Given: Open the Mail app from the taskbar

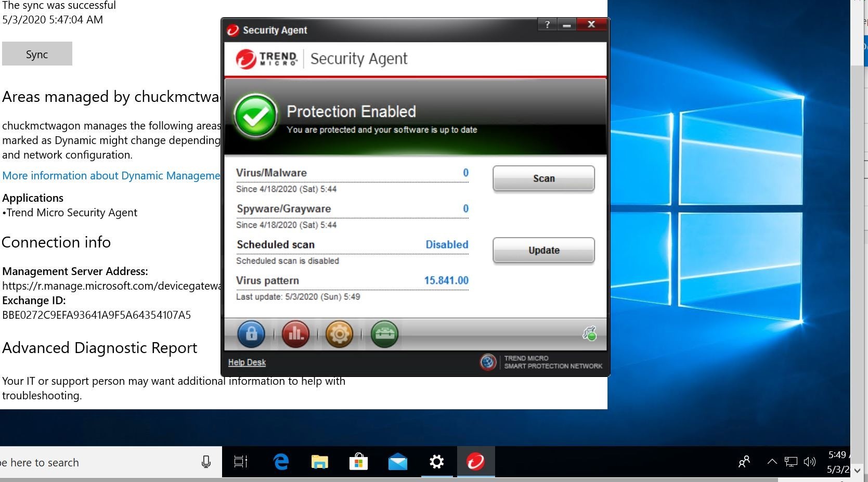Looking at the screenshot, I should (398, 462).
